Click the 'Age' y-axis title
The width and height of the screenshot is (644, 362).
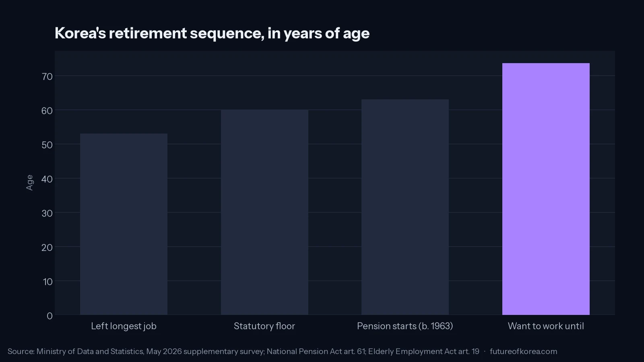point(29,183)
